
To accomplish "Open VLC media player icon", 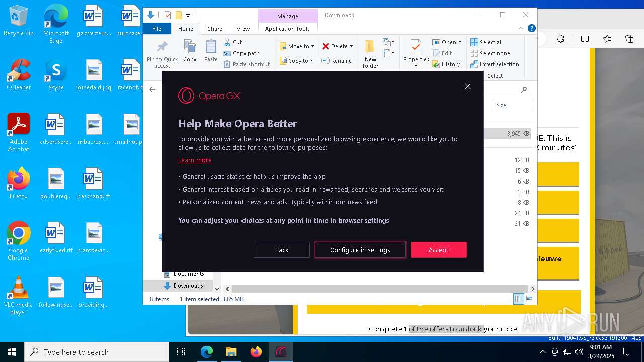I will pos(19,296).
